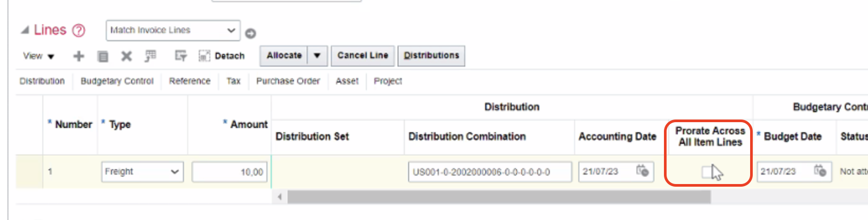Expand the Allocate button dropdown arrow
The height and width of the screenshot is (220, 868).
[317, 56]
